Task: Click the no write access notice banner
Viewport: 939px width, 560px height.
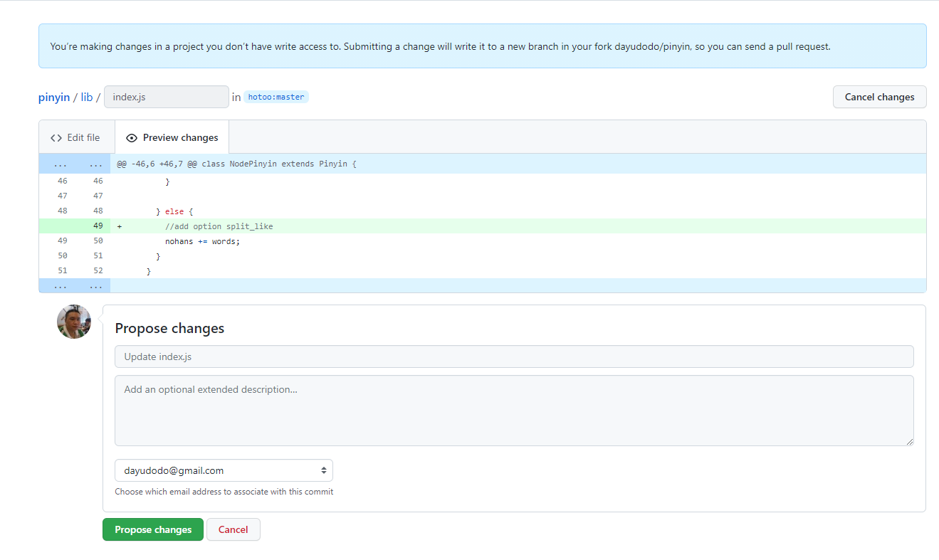Action: (483, 46)
